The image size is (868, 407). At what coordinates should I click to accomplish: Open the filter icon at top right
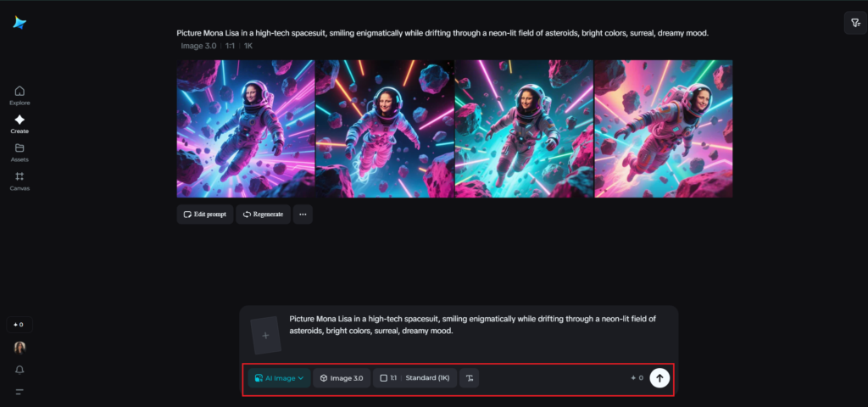tap(854, 23)
